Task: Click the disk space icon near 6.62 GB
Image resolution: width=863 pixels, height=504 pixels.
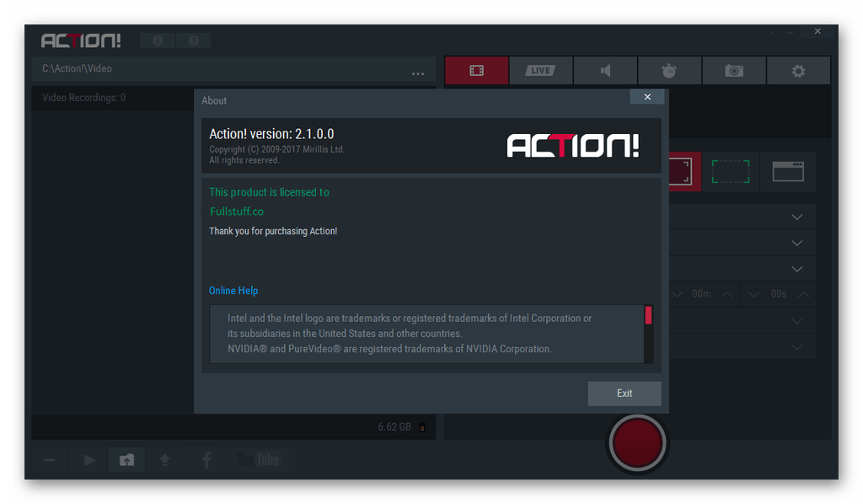Action: click(x=422, y=427)
